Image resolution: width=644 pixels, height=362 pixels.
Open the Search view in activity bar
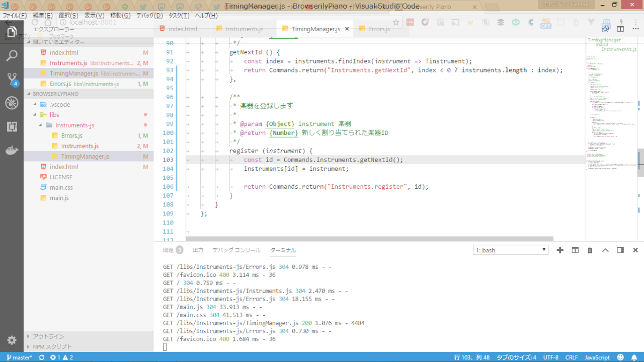pyautogui.click(x=12, y=55)
